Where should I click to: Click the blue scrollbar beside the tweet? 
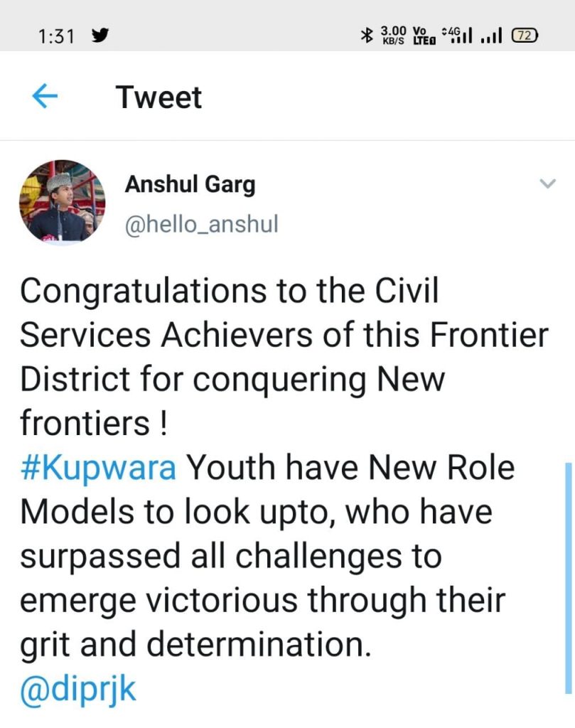point(568,576)
